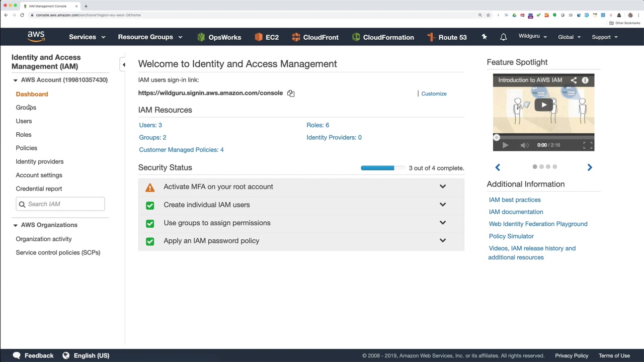Click the pin shortcuts icon
This screenshot has width=644, height=362.
pos(484,37)
